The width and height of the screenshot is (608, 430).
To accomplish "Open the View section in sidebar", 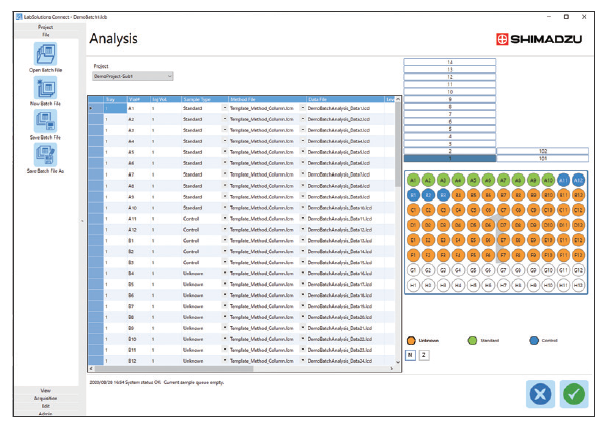I will 45,390.
